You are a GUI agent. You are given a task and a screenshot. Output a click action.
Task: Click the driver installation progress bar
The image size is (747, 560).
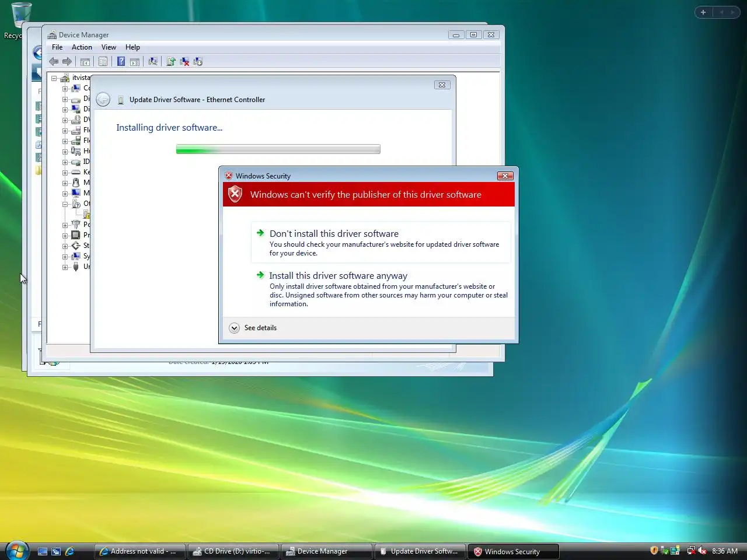pos(278,149)
